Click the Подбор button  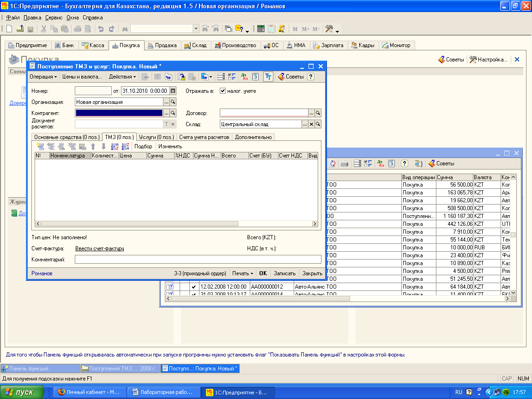tap(143, 146)
